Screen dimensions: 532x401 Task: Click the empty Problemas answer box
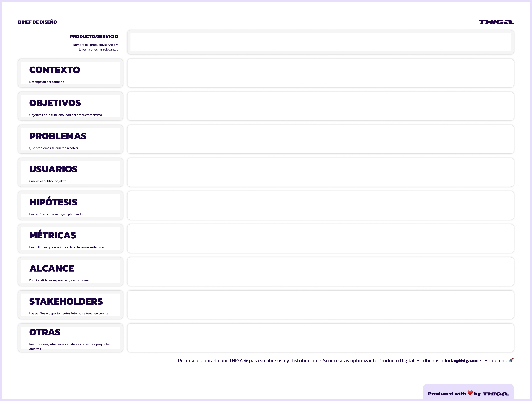[x=320, y=139]
